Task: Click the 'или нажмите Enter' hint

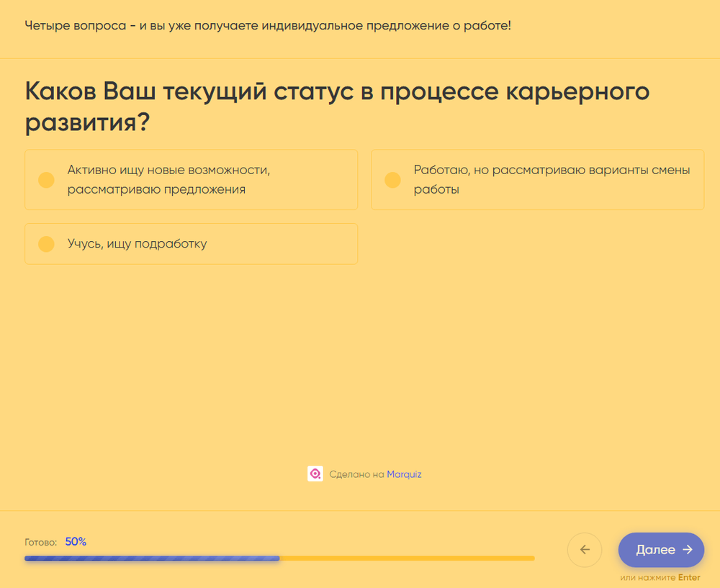Action: (660, 577)
